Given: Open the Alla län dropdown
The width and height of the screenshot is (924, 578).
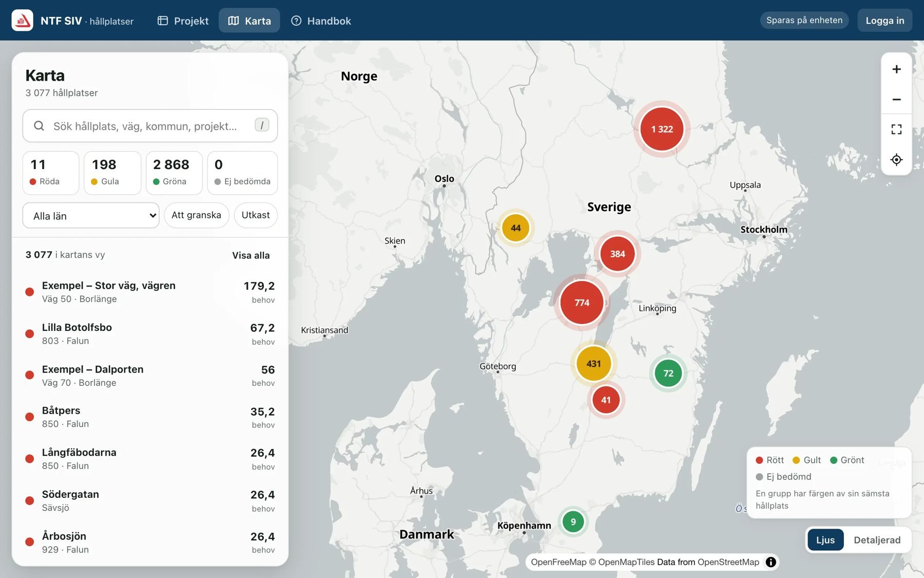Looking at the screenshot, I should [x=91, y=216].
